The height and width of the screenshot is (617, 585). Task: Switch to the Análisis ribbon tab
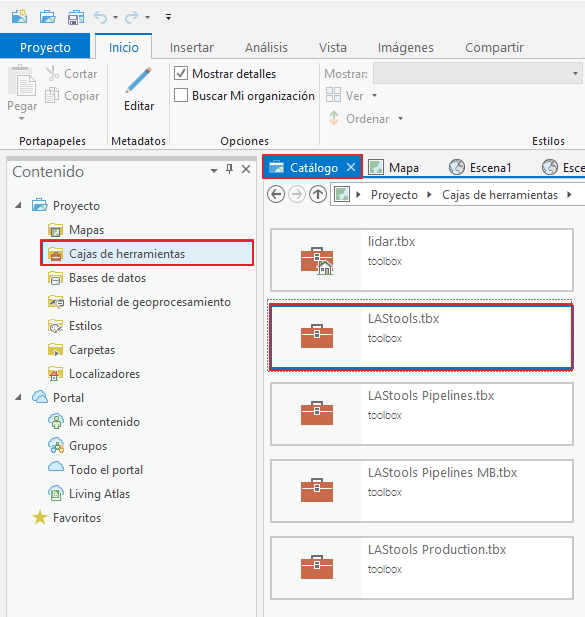(266, 47)
